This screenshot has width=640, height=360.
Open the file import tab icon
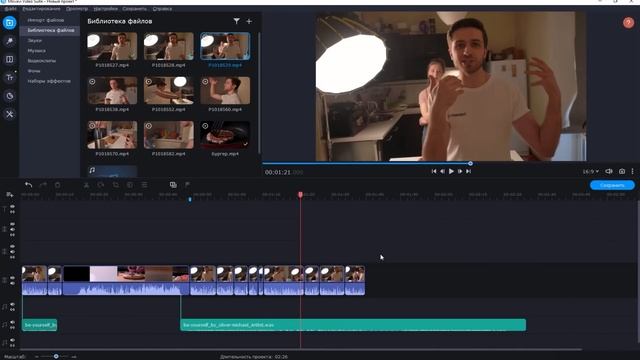click(x=9, y=23)
